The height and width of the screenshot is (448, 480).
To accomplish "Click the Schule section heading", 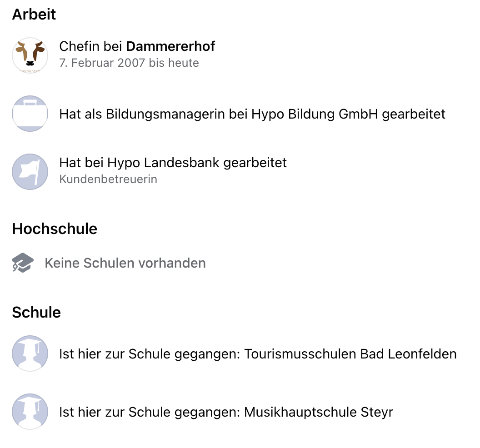I will (x=36, y=312).
